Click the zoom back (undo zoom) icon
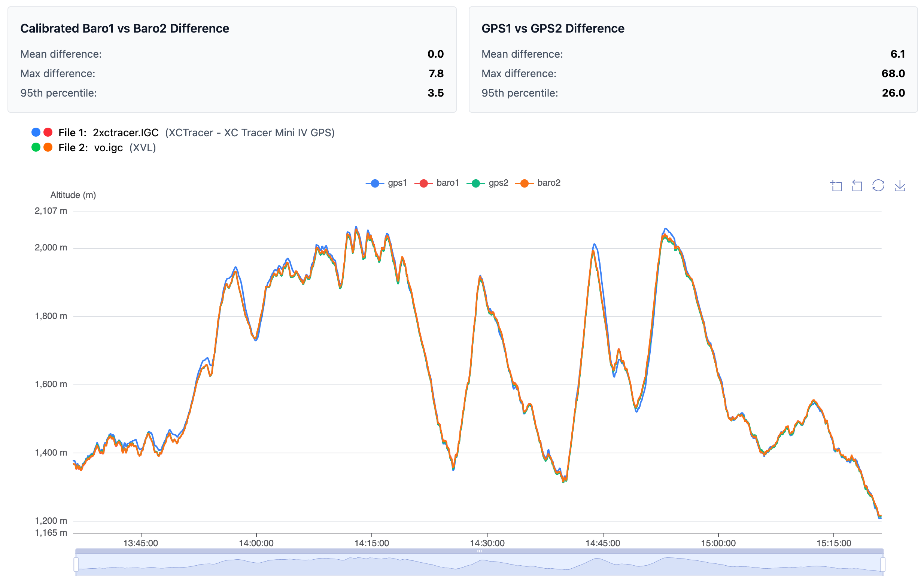Viewport: 924px width, 584px height. [857, 186]
